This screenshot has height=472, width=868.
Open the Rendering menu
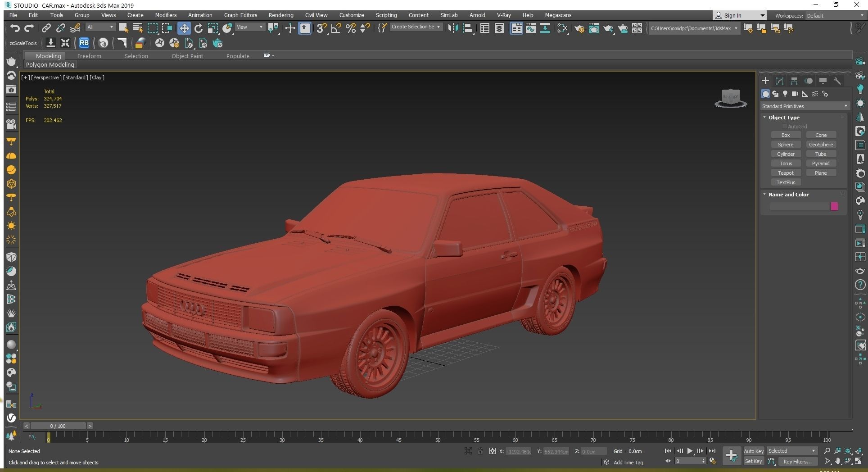(281, 15)
